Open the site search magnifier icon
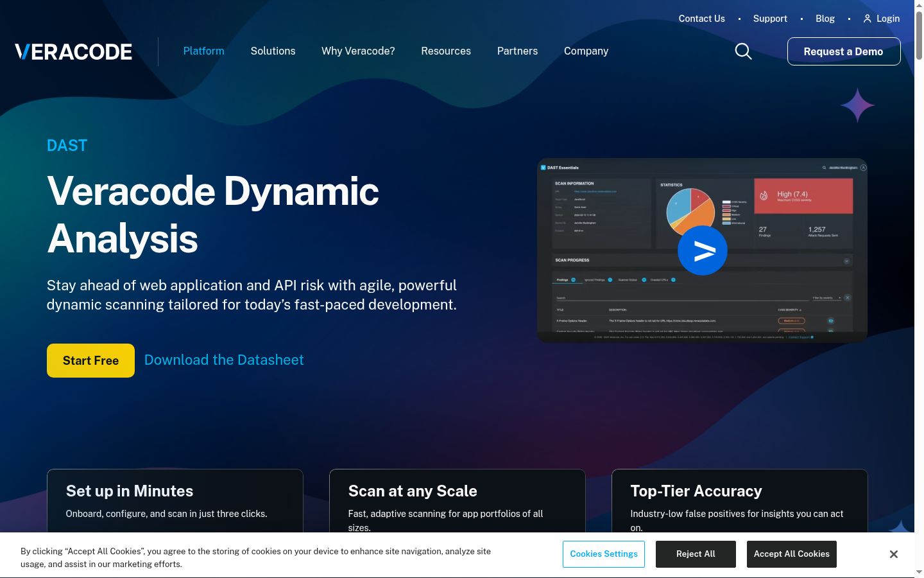This screenshot has height=578, width=924. coord(743,51)
